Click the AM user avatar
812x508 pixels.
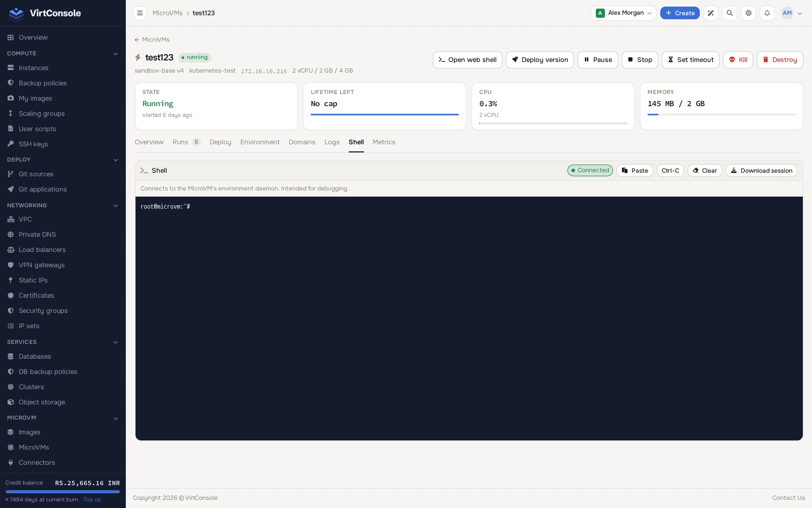[x=787, y=13]
